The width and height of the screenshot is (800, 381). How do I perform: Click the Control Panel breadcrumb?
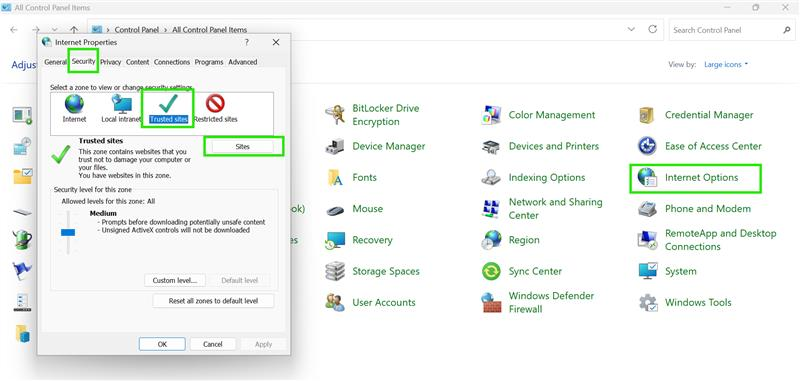tap(137, 30)
